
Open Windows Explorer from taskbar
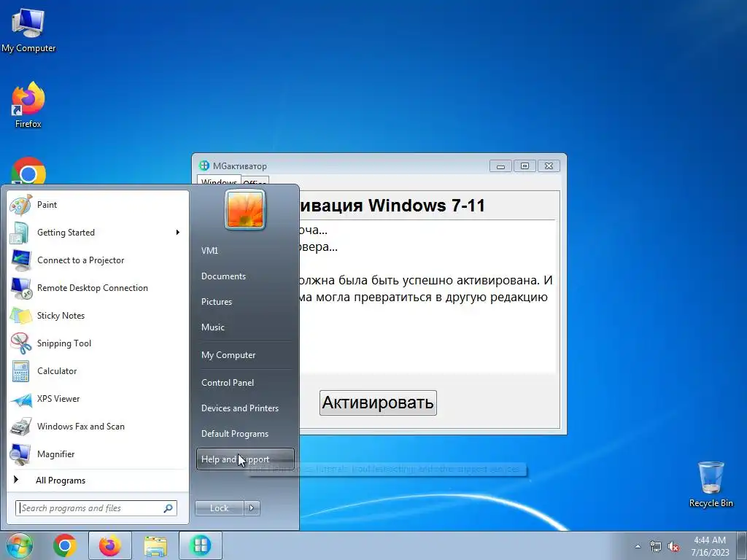[x=155, y=545]
